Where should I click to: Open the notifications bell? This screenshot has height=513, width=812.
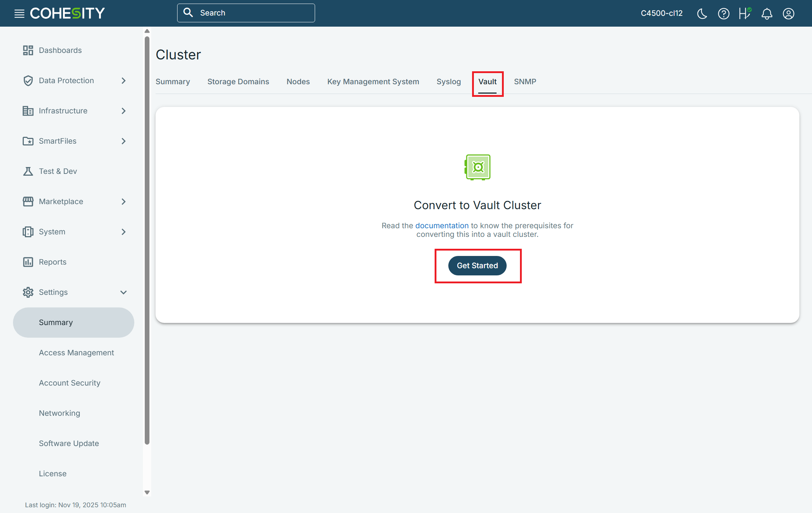click(x=767, y=14)
